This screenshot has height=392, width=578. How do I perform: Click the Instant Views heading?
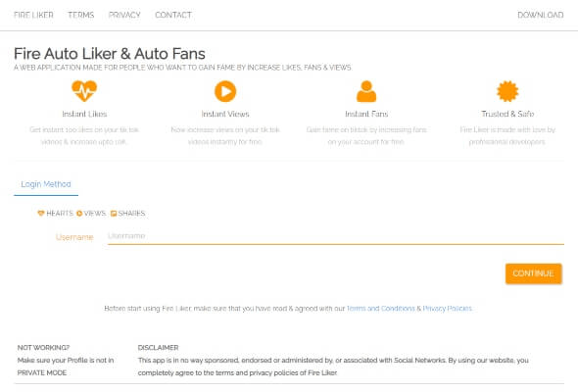(x=225, y=114)
